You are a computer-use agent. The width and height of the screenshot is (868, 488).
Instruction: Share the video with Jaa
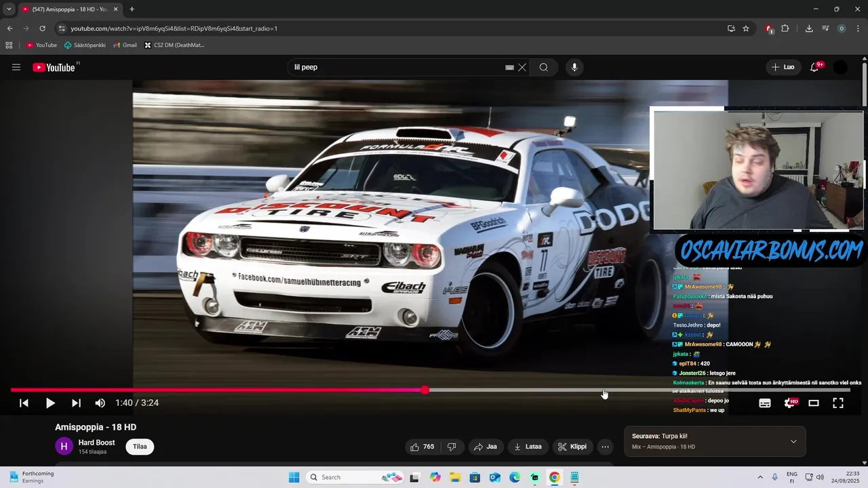point(486,447)
